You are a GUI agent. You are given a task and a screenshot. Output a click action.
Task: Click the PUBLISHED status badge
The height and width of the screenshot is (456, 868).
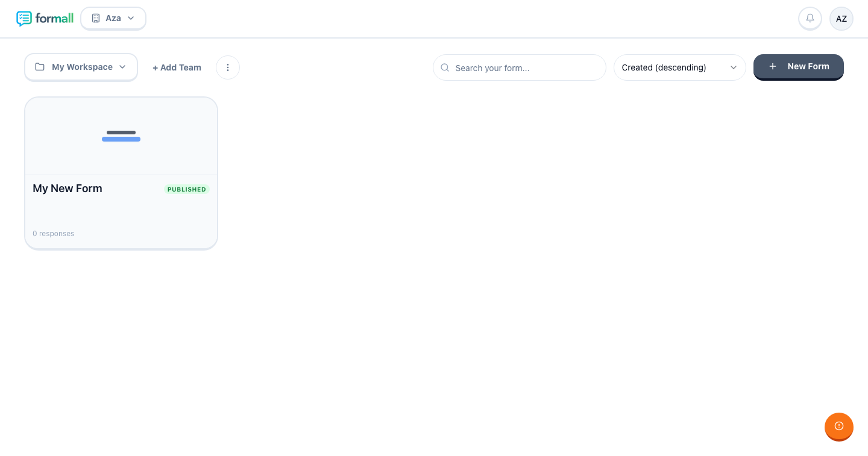(187, 189)
